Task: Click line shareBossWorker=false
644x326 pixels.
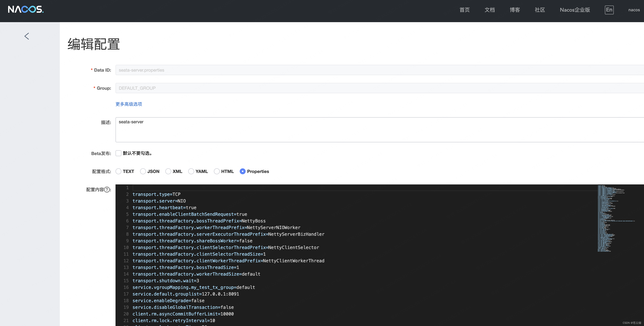Action: point(192,241)
